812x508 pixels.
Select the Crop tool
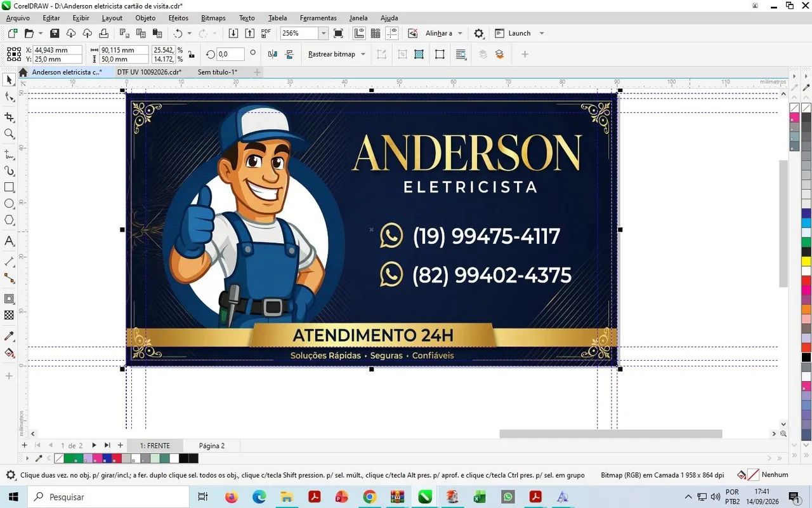point(9,117)
